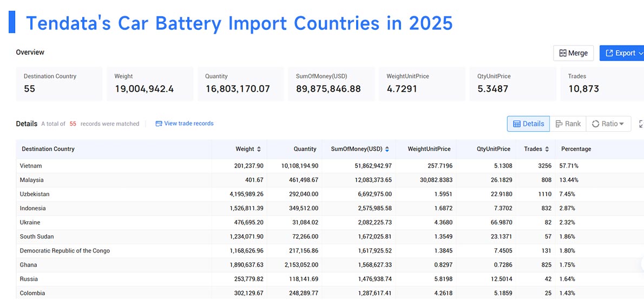Image resolution: width=644 pixels, height=303 pixels.
Task: Sort by the Weight column
Action: coord(259,149)
